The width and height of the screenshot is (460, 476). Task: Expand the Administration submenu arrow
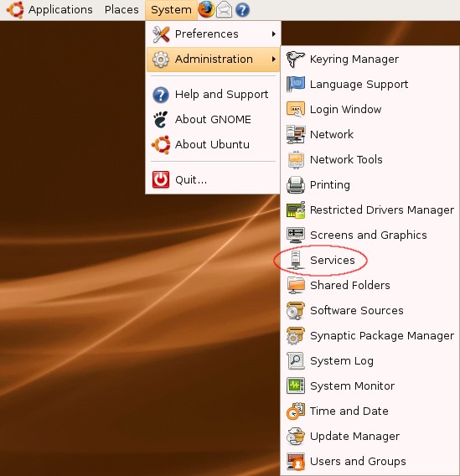coord(274,59)
